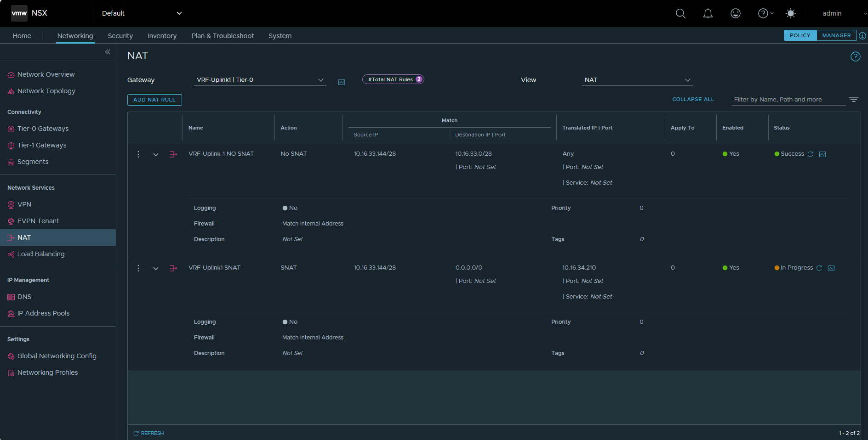The height and width of the screenshot is (440, 868).
Task: Click the vmw NSX logo
Action: pos(29,13)
